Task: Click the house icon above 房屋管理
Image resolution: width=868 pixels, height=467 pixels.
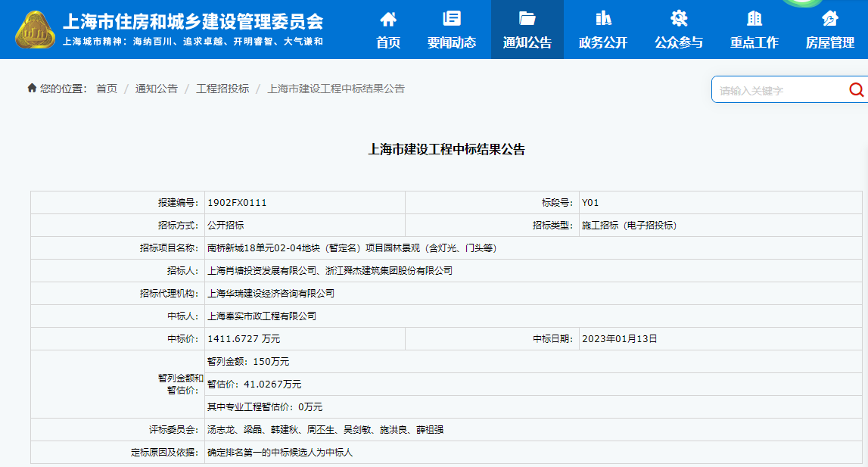Action: [830, 19]
